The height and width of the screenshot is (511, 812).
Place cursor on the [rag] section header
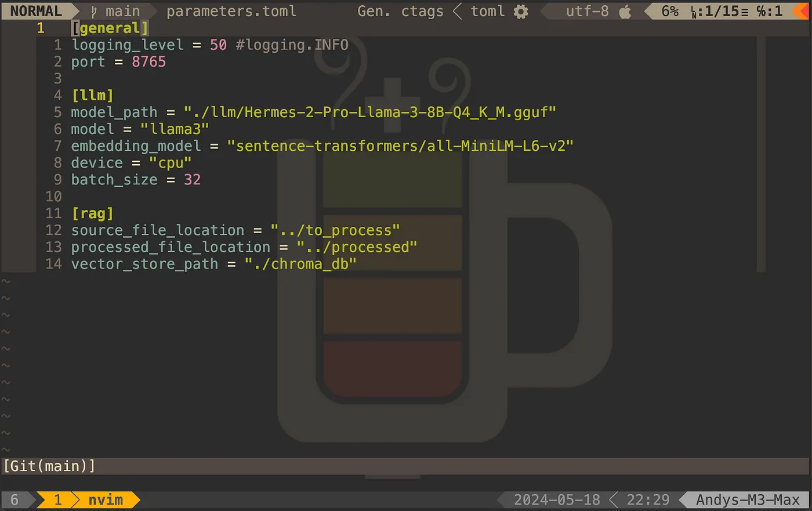coord(92,213)
